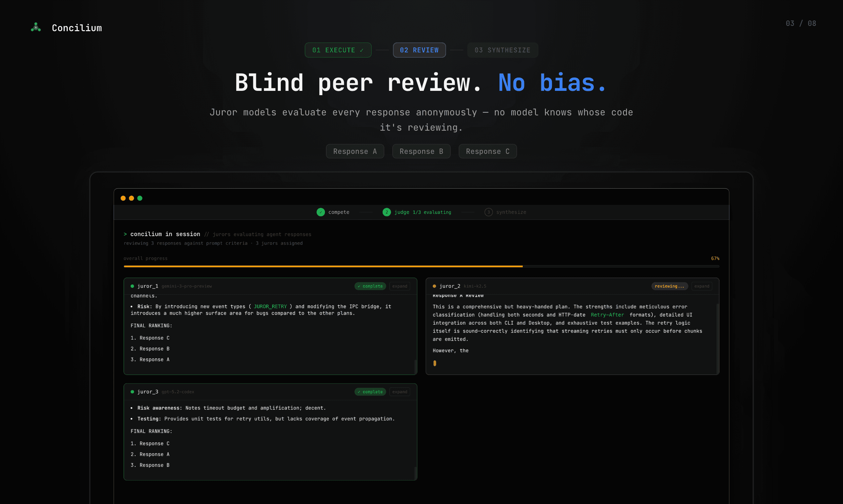The width and height of the screenshot is (843, 504).
Task: Click the JUROR_RETRY code token
Action: pyautogui.click(x=270, y=306)
